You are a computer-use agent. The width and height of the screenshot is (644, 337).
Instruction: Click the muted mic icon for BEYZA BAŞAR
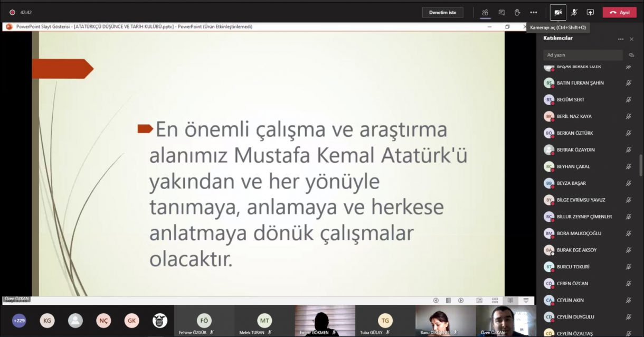point(629,183)
